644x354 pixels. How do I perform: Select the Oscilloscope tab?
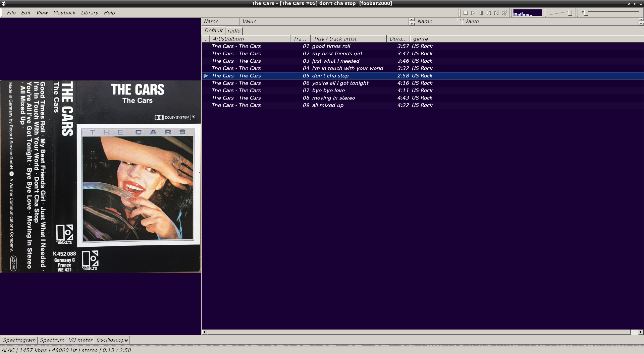tap(112, 340)
